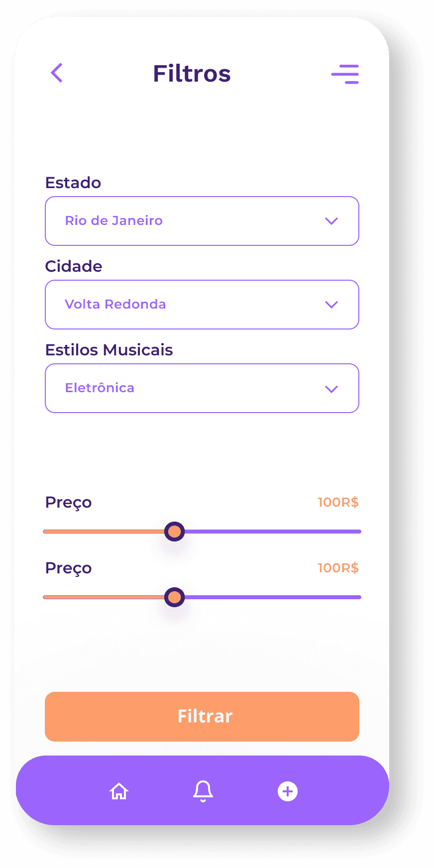Click the Rio de Janeiro selection text
Viewport: 434px width, 868px height.
click(114, 220)
